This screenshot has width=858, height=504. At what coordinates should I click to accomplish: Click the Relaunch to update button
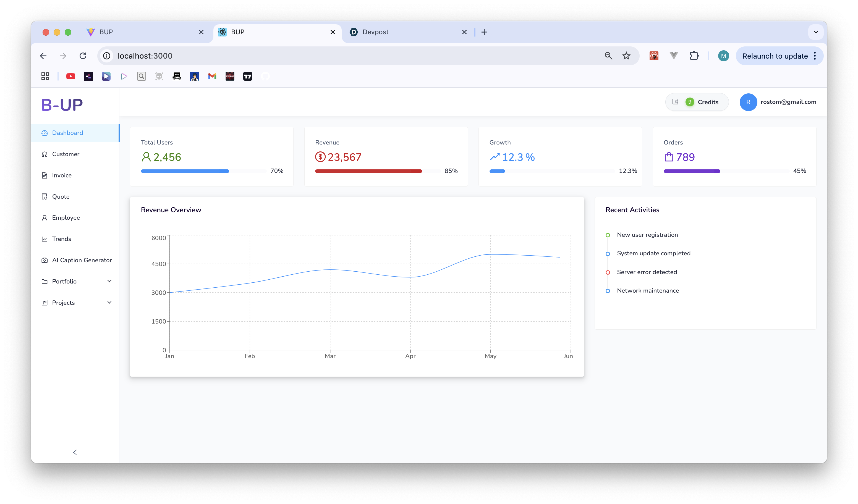[x=775, y=56]
